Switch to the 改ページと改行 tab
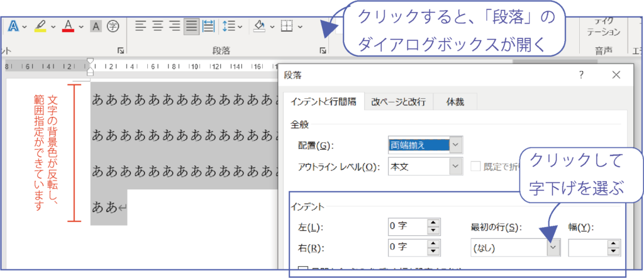The height and width of the screenshot is (278, 644). (398, 101)
